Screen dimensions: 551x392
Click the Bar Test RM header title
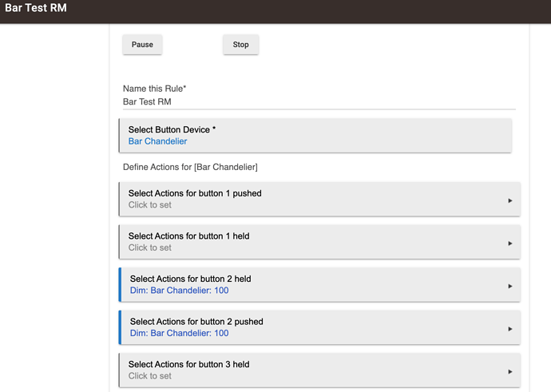(x=36, y=8)
